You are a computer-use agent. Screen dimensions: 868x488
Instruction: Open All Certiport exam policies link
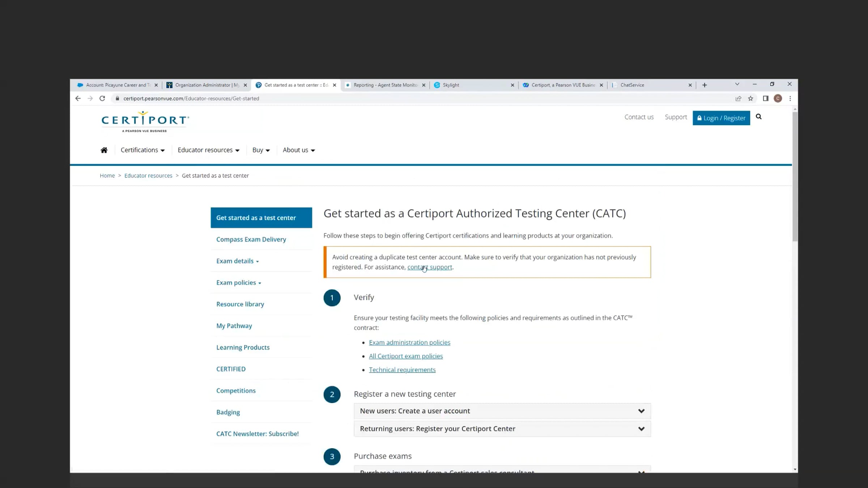pos(406,356)
